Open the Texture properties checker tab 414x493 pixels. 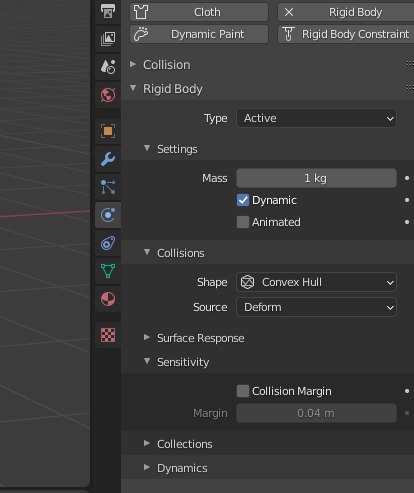pyautogui.click(x=108, y=335)
